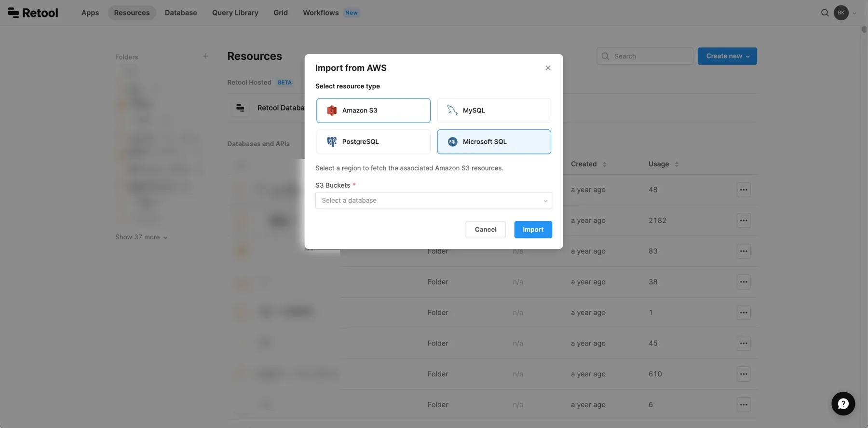Open Workflows in top navigation
This screenshot has width=868, height=428.
[321, 13]
